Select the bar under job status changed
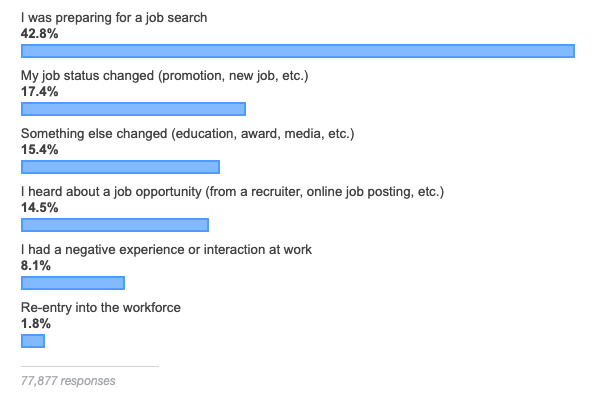This screenshot has width=599, height=398. (x=133, y=109)
